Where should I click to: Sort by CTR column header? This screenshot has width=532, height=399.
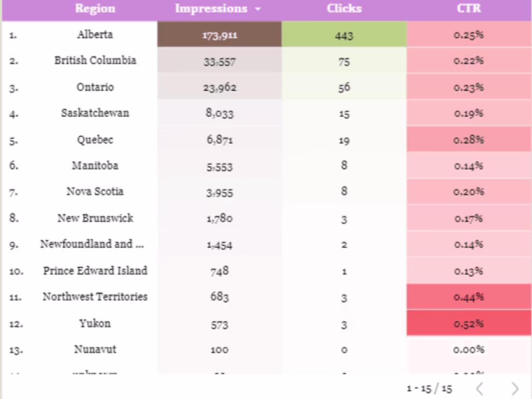(x=469, y=9)
